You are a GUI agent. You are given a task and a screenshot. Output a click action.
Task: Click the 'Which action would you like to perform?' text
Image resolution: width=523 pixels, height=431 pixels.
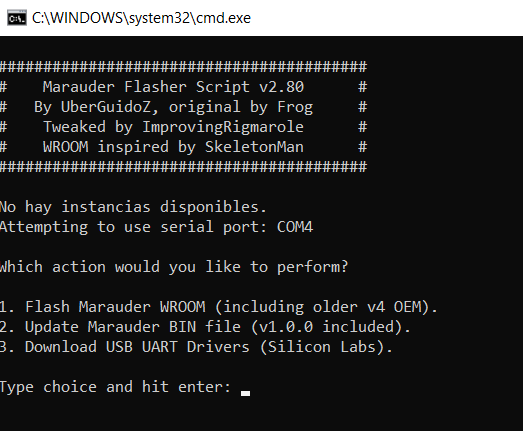[174, 267]
